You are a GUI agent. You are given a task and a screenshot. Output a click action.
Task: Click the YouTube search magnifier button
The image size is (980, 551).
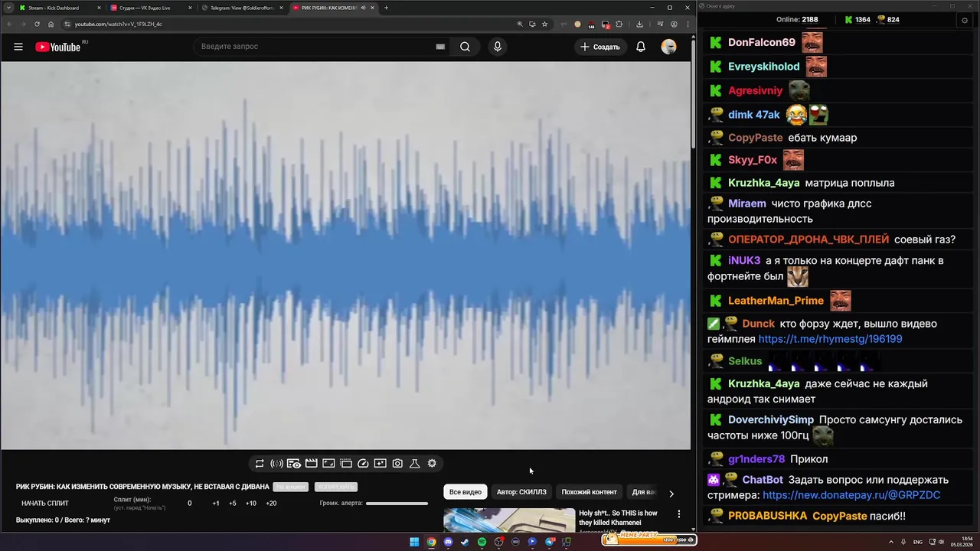click(x=465, y=47)
